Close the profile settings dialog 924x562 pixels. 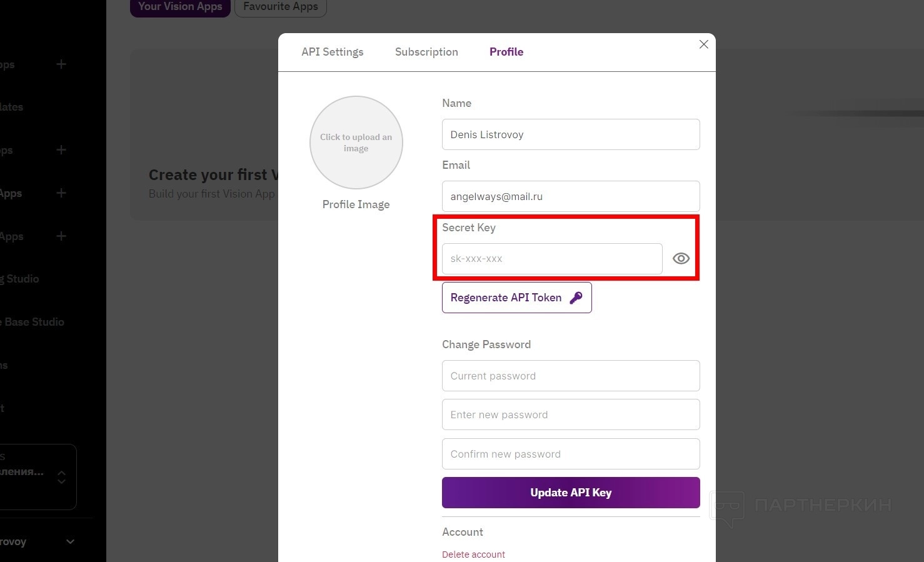703,44
